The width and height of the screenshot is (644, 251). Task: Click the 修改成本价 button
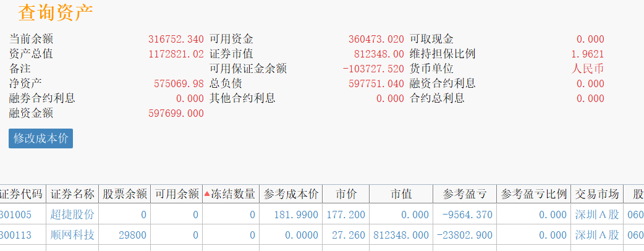click(41, 138)
